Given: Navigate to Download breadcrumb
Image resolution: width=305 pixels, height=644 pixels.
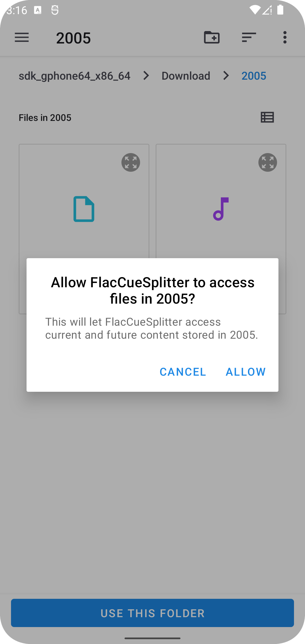Looking at the screenshot, I should coord(186,76).
